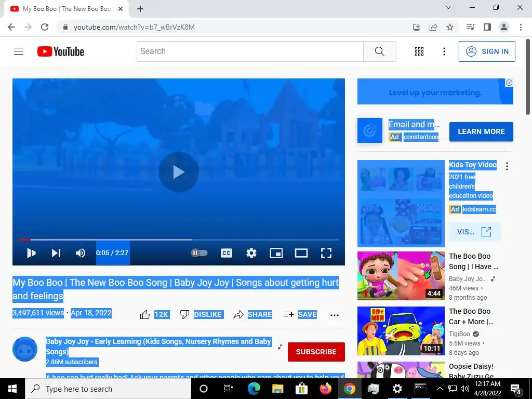This screenshot has height=399, width=532.
Task: Open The Boo Boo Song thumbnail
Action: point(401,276)
